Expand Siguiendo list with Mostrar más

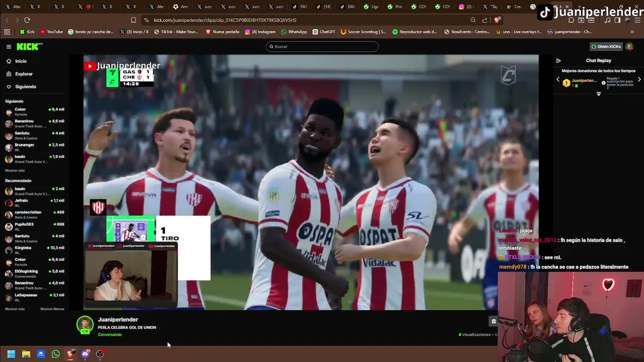pos(15,170)
